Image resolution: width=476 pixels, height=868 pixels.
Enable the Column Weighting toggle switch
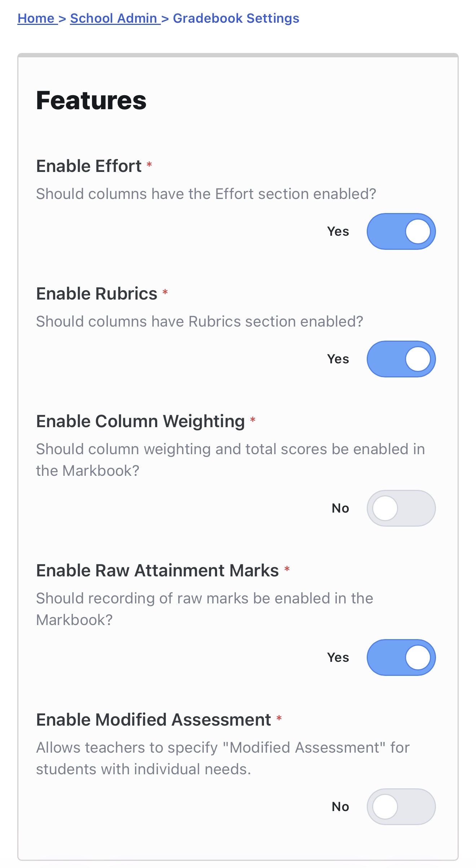coord(401,508)
